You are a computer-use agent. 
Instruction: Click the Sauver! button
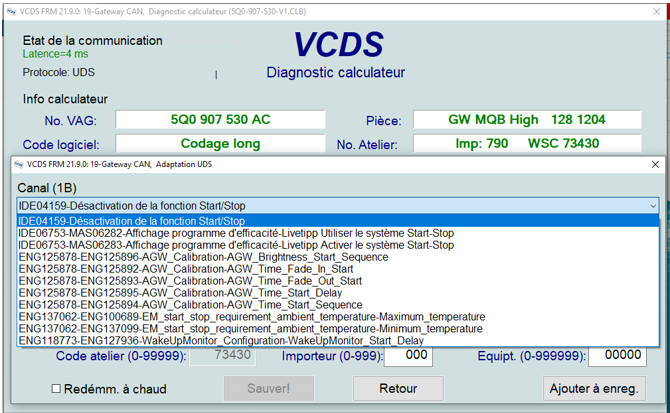coord(269,388)
